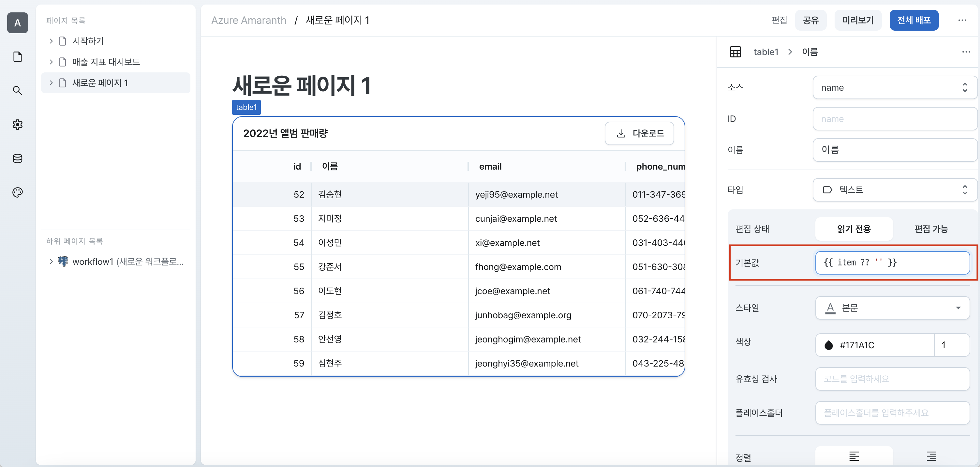Open the 타입 텍스트 dropdown

pyautogui.click(x=895, y=189)
